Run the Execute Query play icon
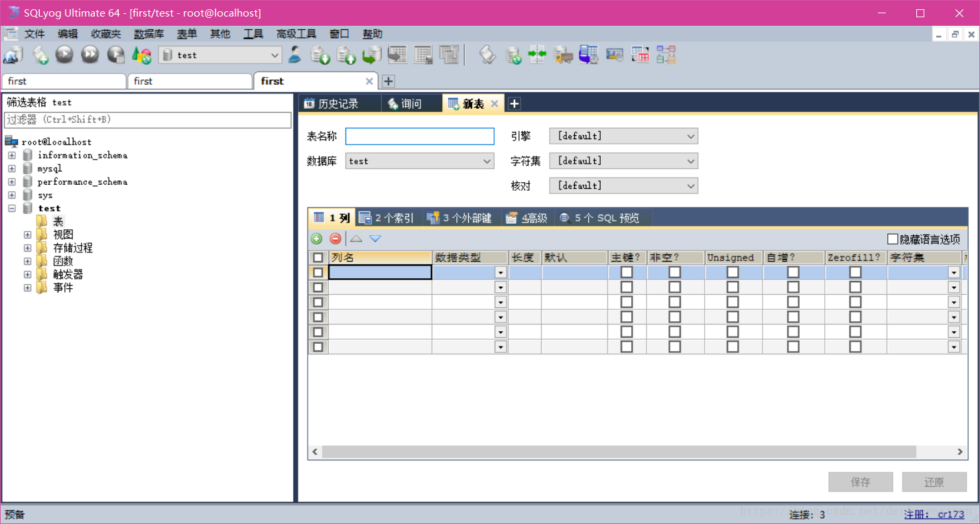 [64, 55]
